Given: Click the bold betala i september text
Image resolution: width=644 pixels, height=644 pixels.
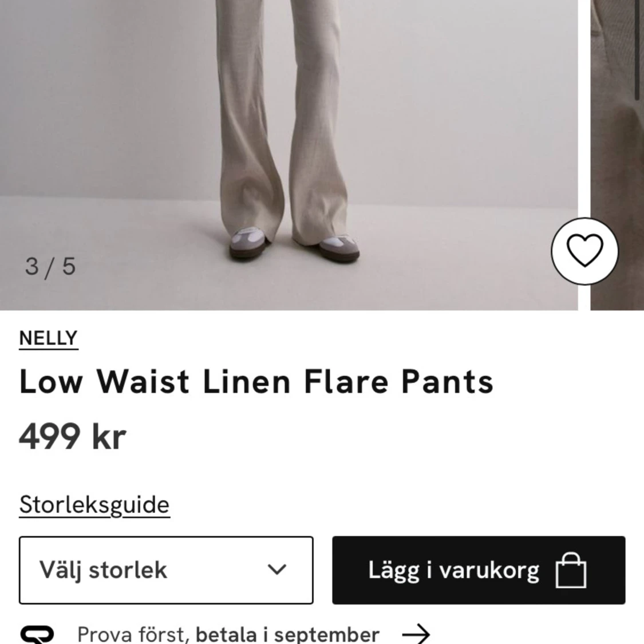Looking at the screenshot, I should (287, 634).
